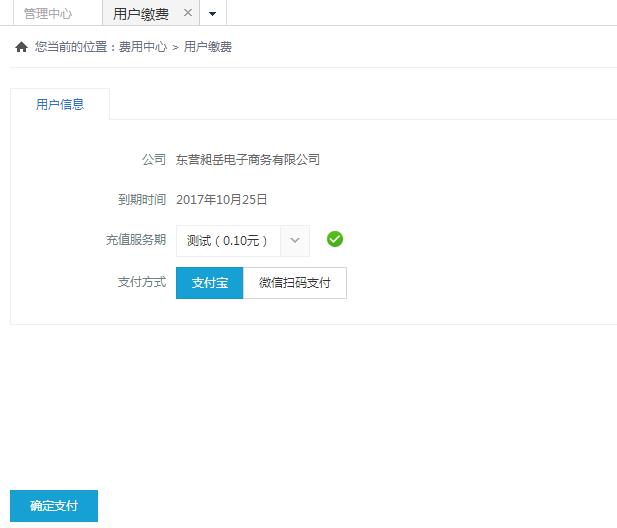This screenshot has width=617, height=528.
Task: Click the home icon in breadcrumb
Action: pyautogui.click(x=21, y=47)
